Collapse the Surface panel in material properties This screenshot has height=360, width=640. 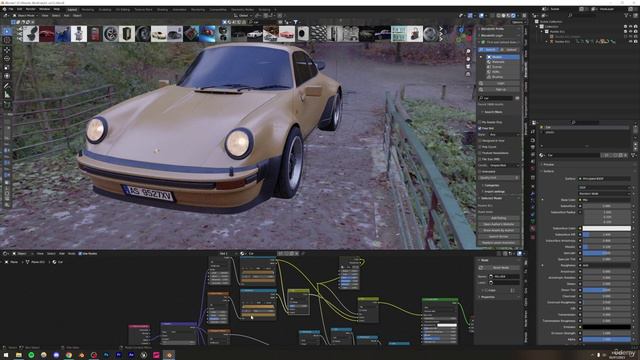[x=549, y=171]
